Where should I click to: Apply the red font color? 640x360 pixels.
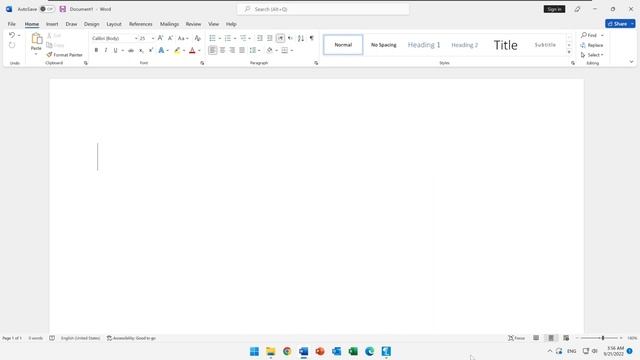(192, 50)
